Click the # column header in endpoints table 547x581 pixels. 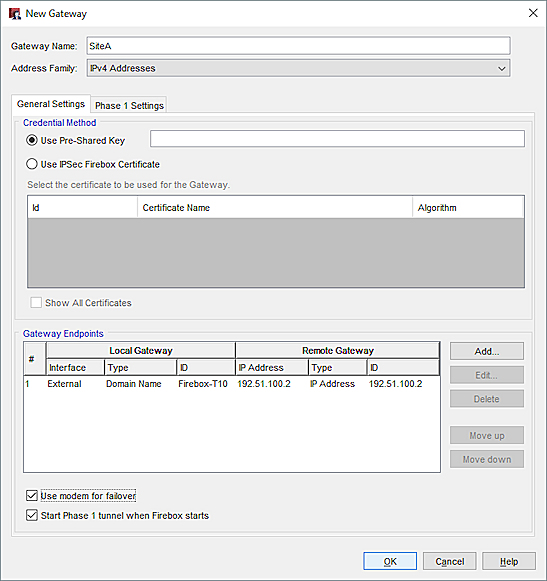(x=35, y=359)
